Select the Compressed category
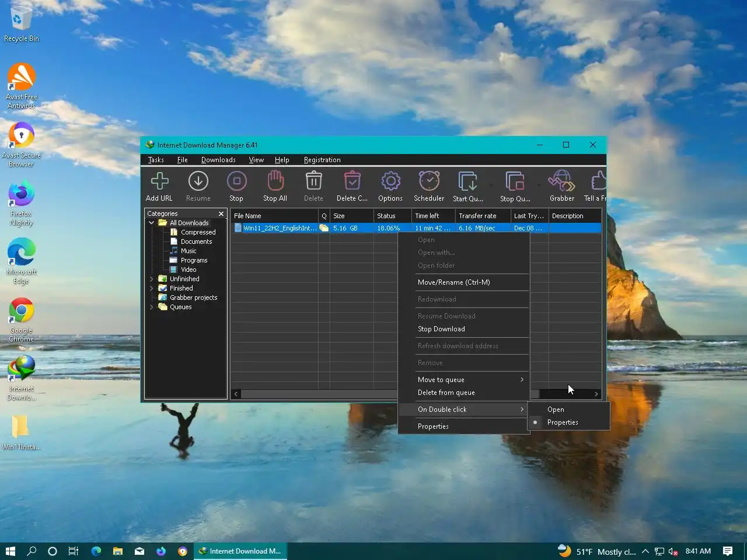The height and width of the screenshot is (560, 747). coord(193,232)
